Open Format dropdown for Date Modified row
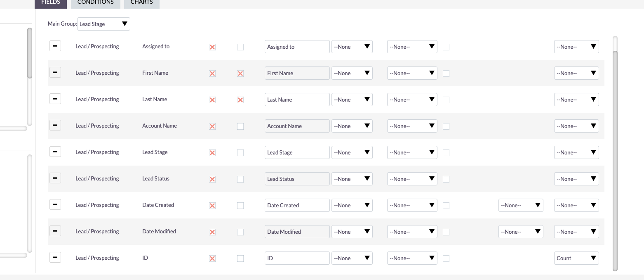This screenshot has width=644, height=280. tap(521, 232)
